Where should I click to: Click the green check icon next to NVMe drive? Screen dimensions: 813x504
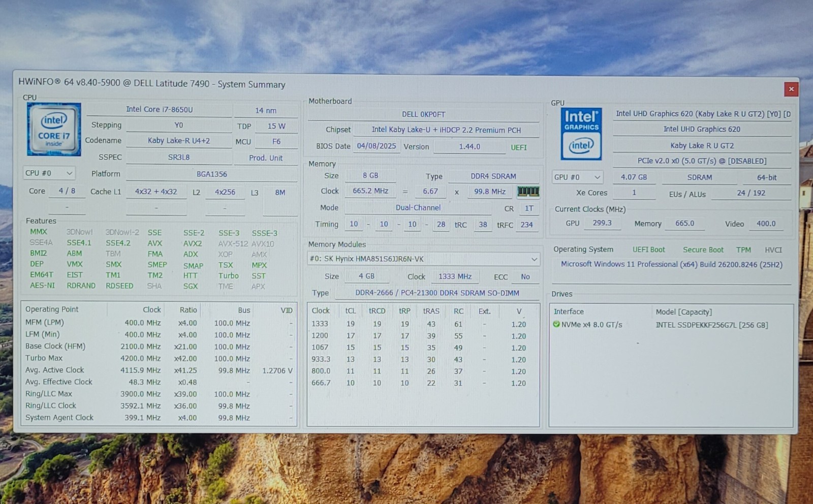(x=556, y=324)
